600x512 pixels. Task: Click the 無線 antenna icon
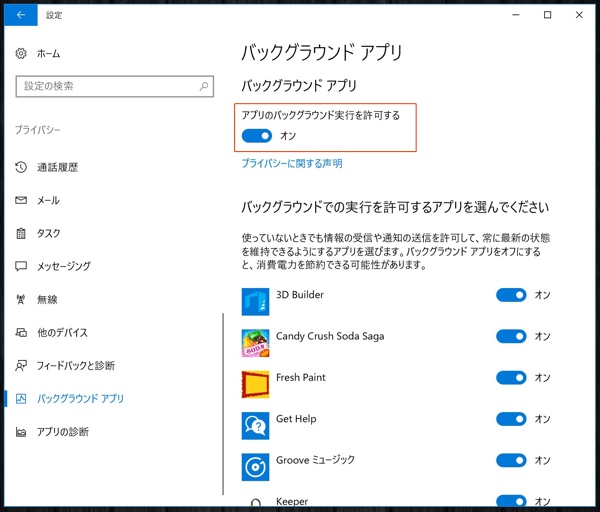pyautogui.click(x=21, y=299)
